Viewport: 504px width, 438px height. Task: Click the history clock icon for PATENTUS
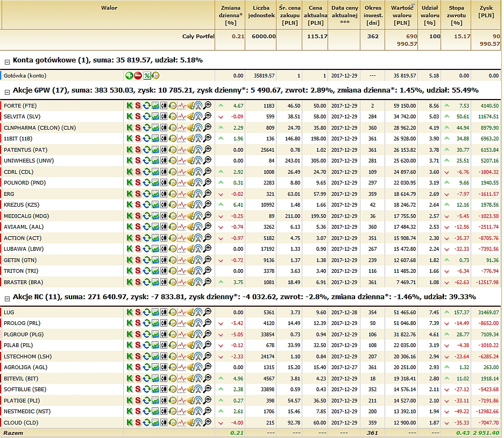coord(173,150)
